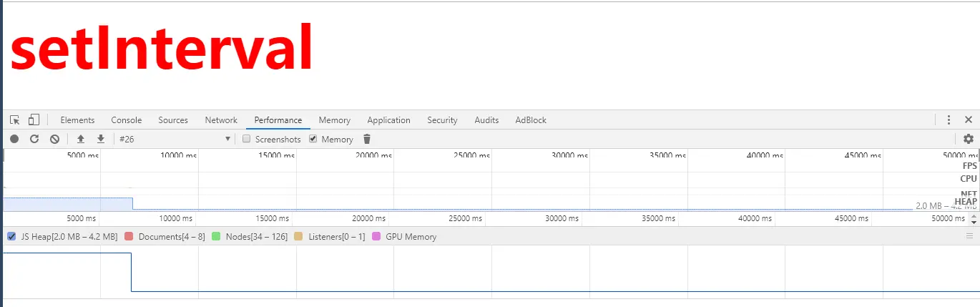The height and width of the screenshot is (307, 980).
Task: Enable the Screenshots checkbox
Action: pyautogui.click(x=246, y=140)
